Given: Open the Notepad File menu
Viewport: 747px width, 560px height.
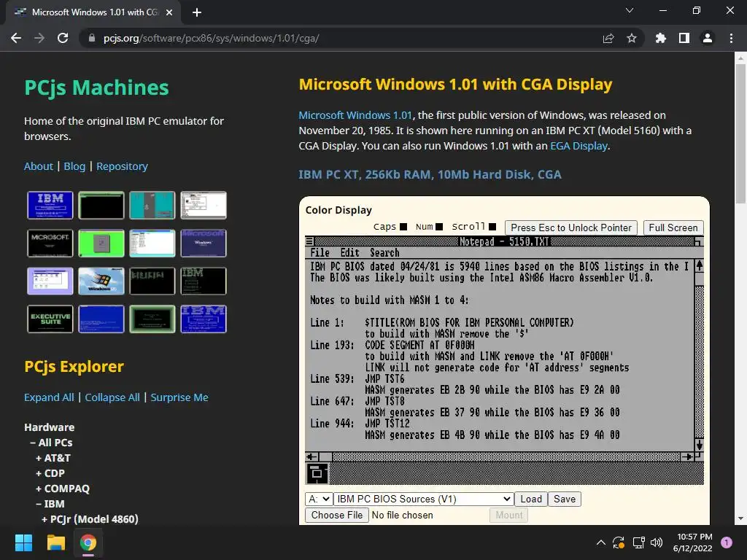Looking at the screenshot, I should [x=320, y=253].
